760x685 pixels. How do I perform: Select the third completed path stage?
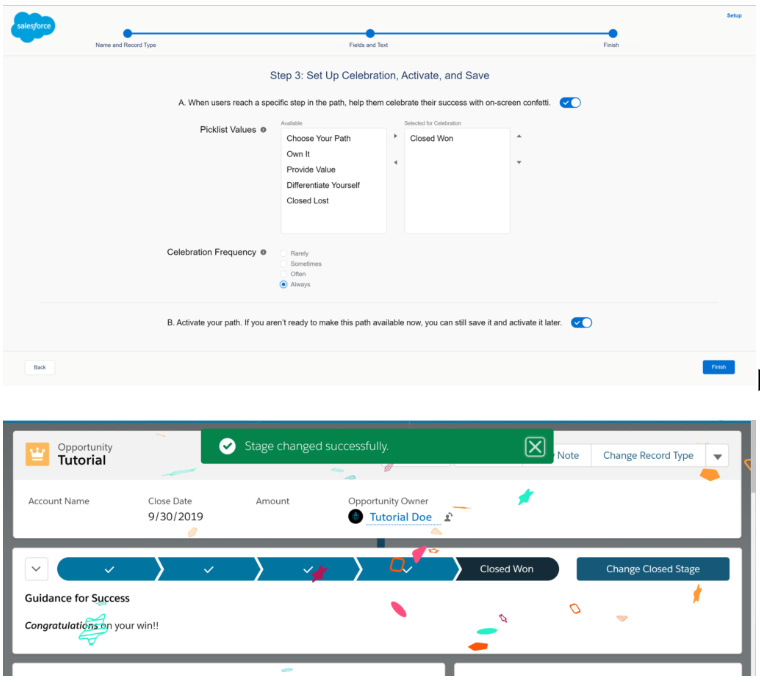[x=307, y=569]
